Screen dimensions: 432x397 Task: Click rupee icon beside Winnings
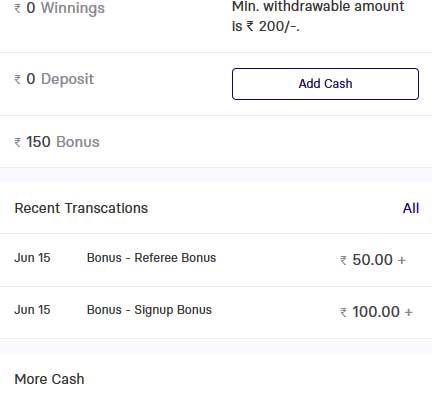(x=18, y=8)
